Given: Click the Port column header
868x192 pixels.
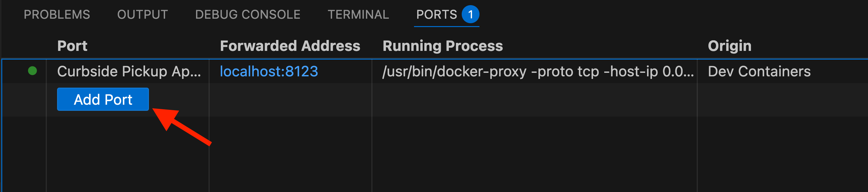Looking at the screenshot, I should 72,46.
